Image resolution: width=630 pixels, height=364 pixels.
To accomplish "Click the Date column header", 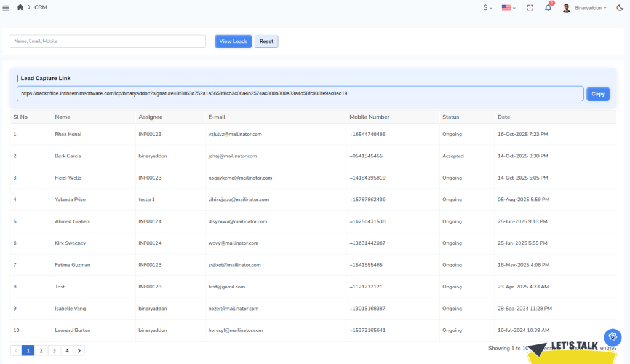I will coord(503,117).
